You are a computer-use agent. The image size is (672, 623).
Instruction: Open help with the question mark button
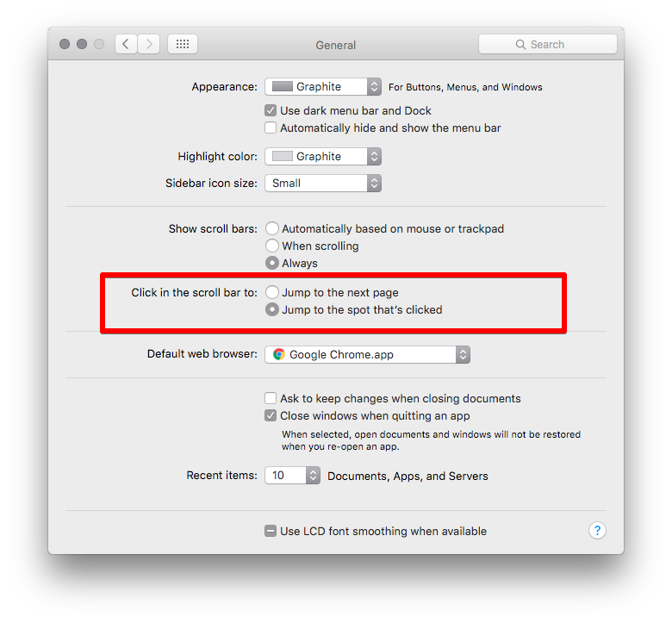tap(597, 531)
